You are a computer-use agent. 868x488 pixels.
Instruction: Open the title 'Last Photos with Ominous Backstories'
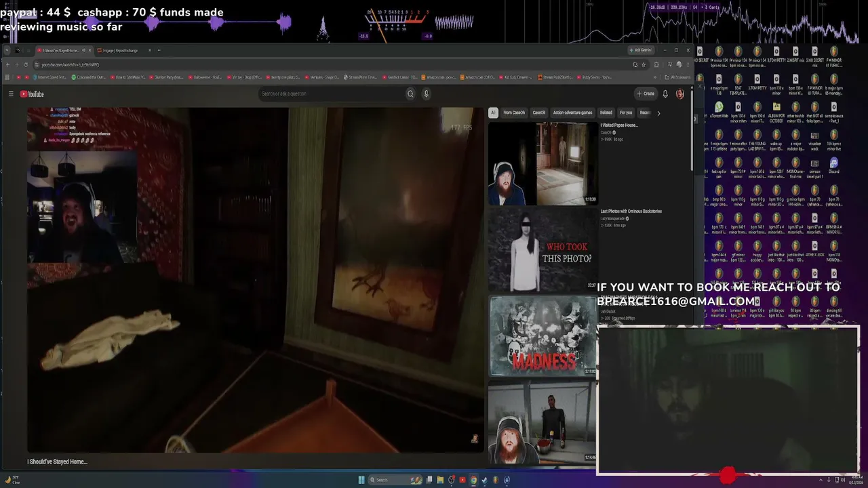click(x=631, y=211)
